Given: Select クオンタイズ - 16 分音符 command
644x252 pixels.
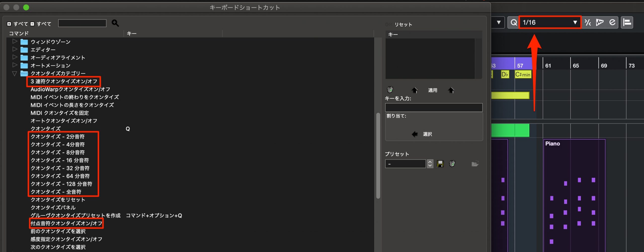Looking at the screenshot, I should [x=60, y=160].
